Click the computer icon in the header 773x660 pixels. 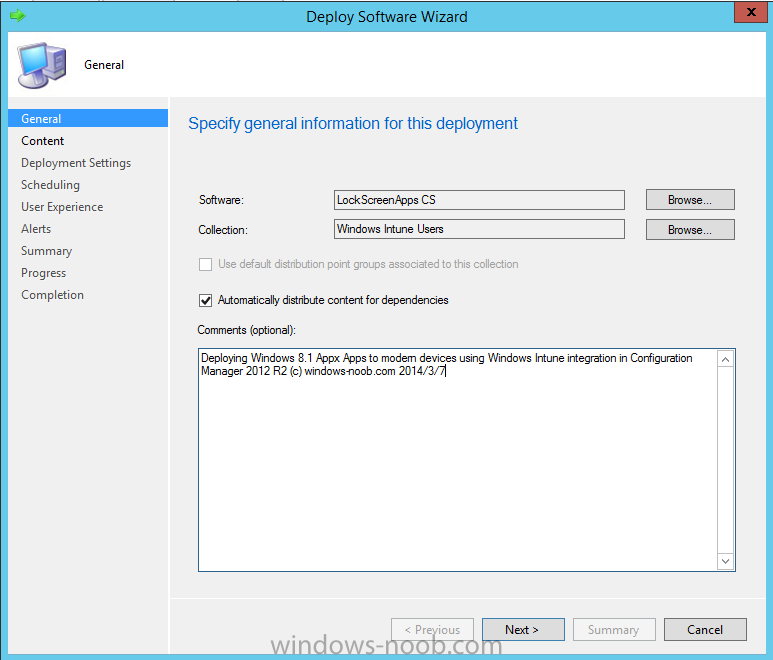[x=42, y=65]
